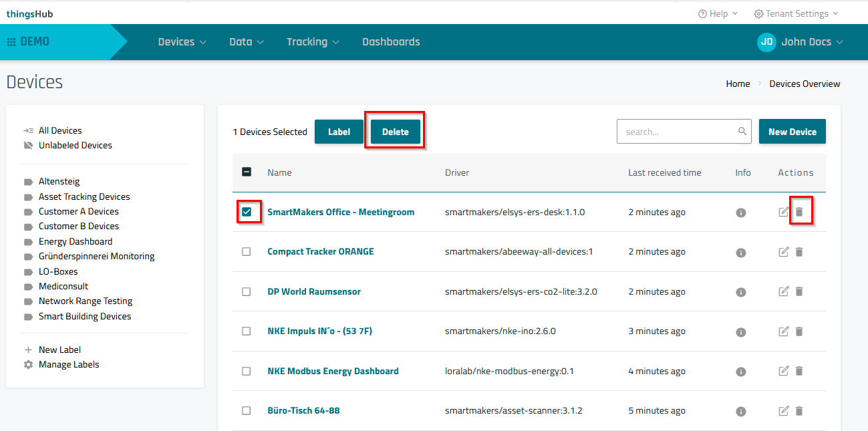Image resolution: width=868 pixels, height=431 pixels.
Task: Toggle the select-all checkbox in table header
Action: tap(247, 172)
